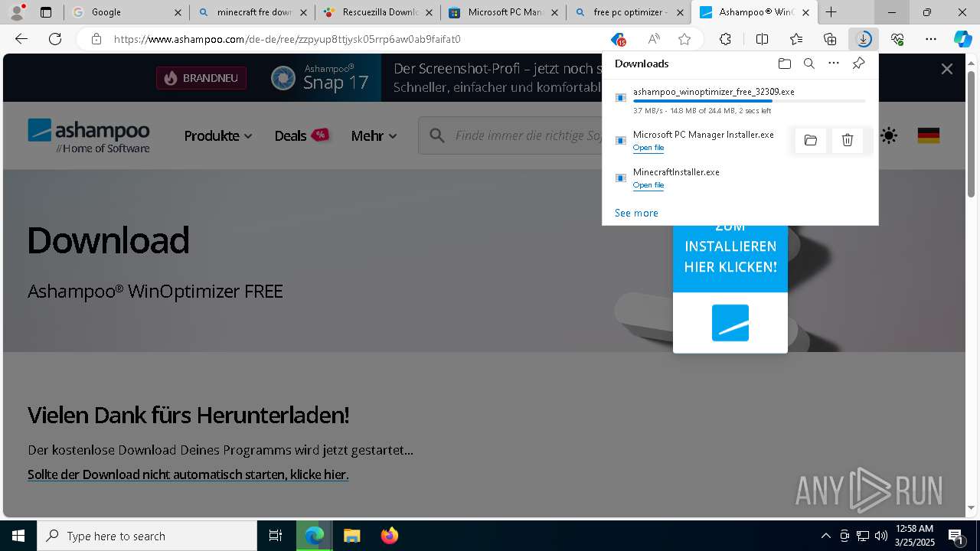Launch Firefox from the taskbar
Screen dimensions: 980x551
pos(390,536)
